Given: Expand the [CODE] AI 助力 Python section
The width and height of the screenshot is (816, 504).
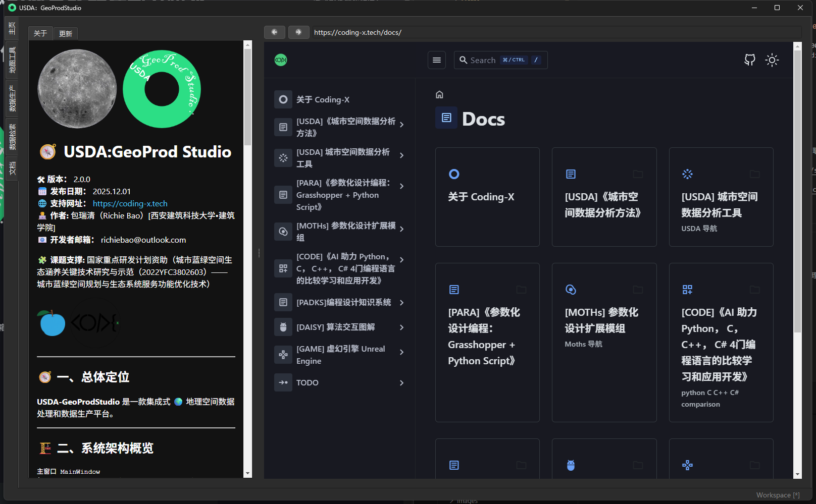Looking at the screenshot, I should coord(401,260).
